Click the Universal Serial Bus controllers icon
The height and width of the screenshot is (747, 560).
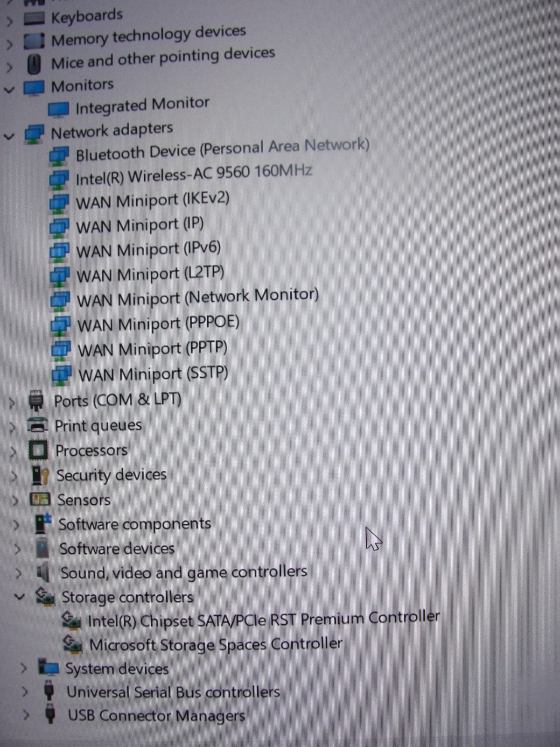coord(49,691)
